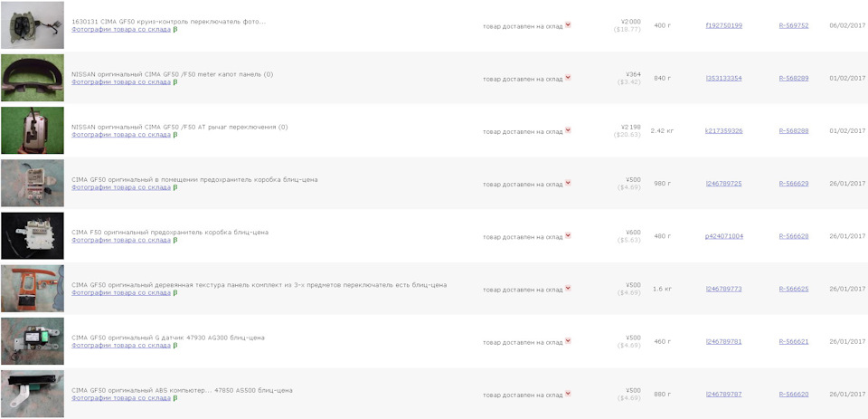Open the status dropdown for order R-566625
Image resolution: width=868 pixels, height=419 pixels.
coord(568,289)
